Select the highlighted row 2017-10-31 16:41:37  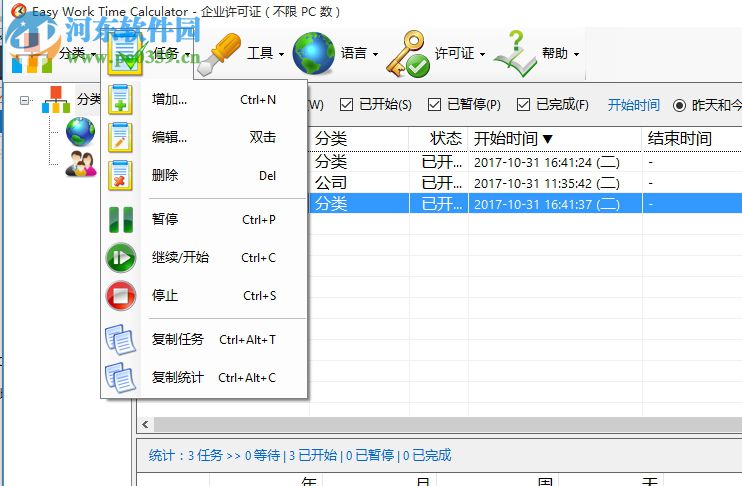(525, 204)
